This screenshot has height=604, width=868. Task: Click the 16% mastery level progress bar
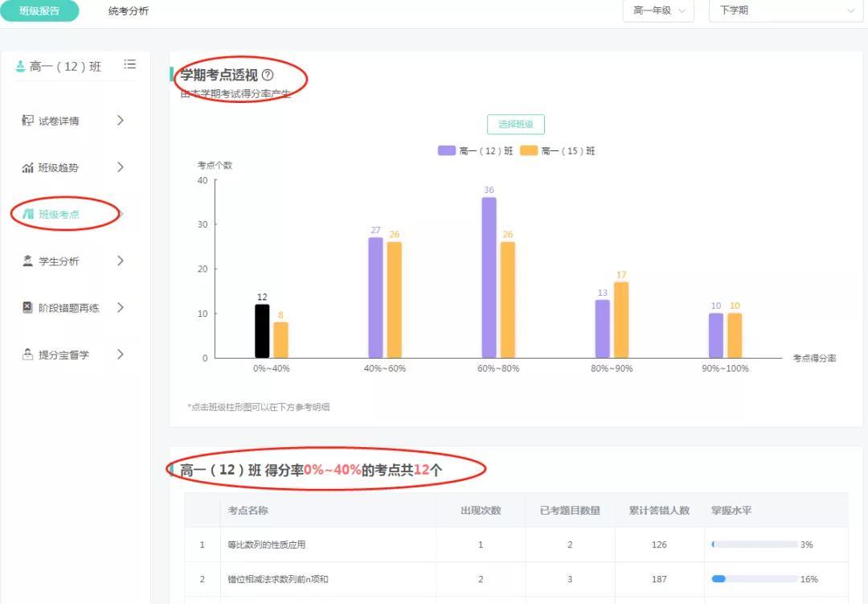[754, 579]
